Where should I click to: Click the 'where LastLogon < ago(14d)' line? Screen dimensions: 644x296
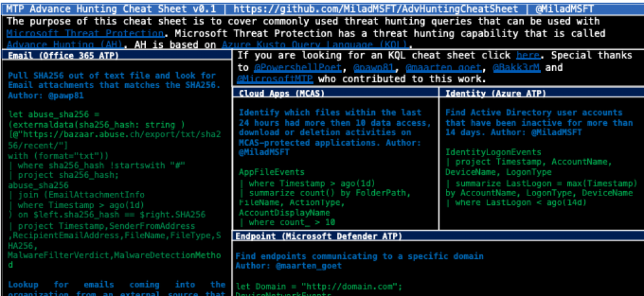pyautogui.click(x=516, y=203)
